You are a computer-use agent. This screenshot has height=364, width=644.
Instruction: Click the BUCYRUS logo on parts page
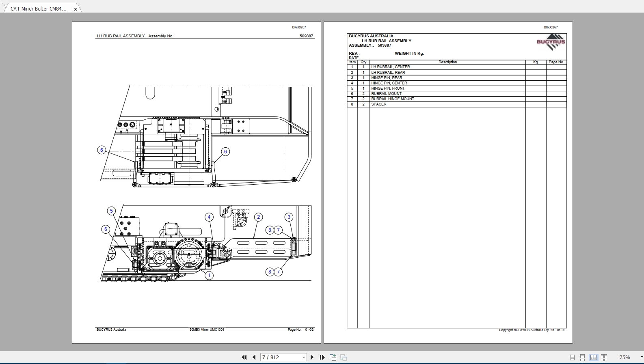click(x=551, y=42)
